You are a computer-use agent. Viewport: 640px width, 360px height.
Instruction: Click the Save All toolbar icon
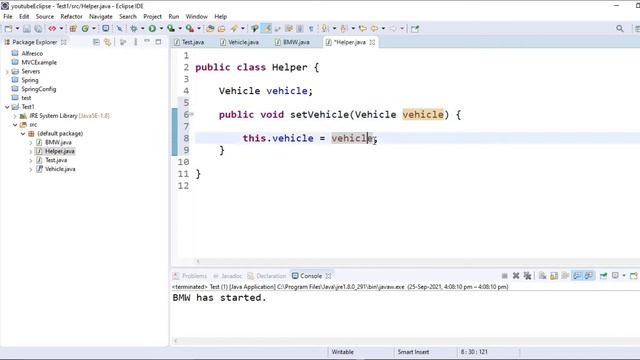[38, 29]
